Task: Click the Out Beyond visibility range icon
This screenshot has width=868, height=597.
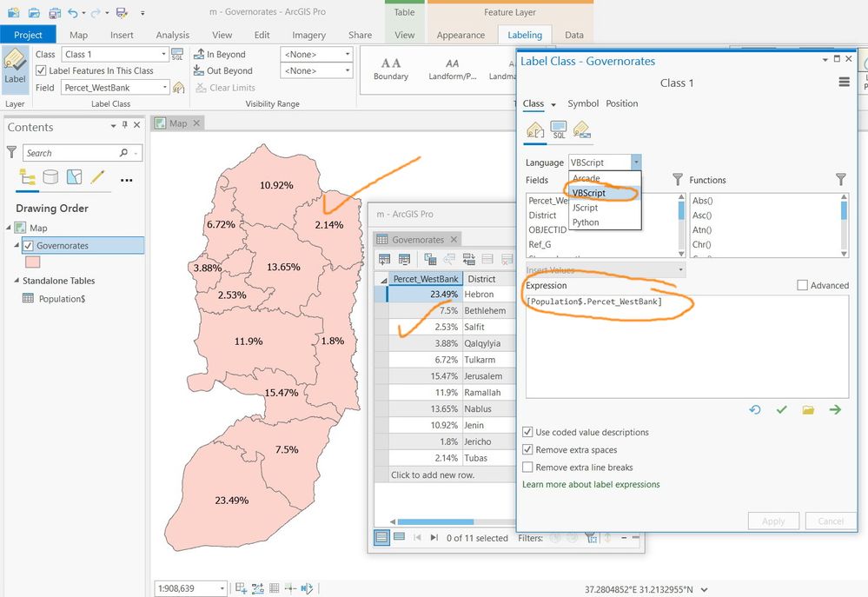Action: tap(199, 70)
